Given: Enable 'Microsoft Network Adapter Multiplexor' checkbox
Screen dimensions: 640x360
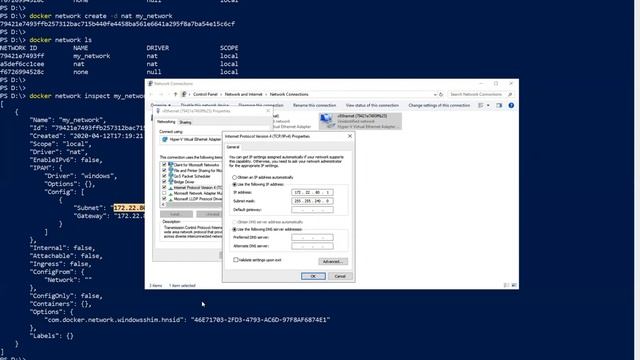Looking at the screenshot, I should coord(164,193).
